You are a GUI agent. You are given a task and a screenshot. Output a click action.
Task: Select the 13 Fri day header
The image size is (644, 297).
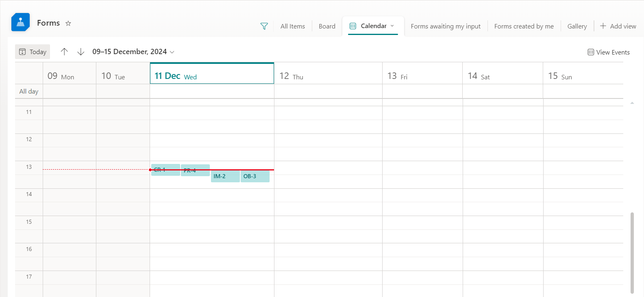(x=422, y=73)
